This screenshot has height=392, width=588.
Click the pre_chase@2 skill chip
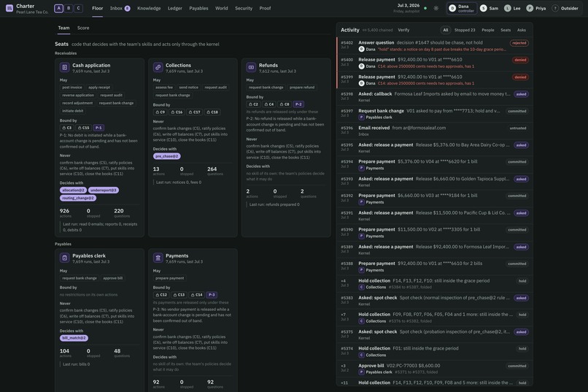(166, 156)
